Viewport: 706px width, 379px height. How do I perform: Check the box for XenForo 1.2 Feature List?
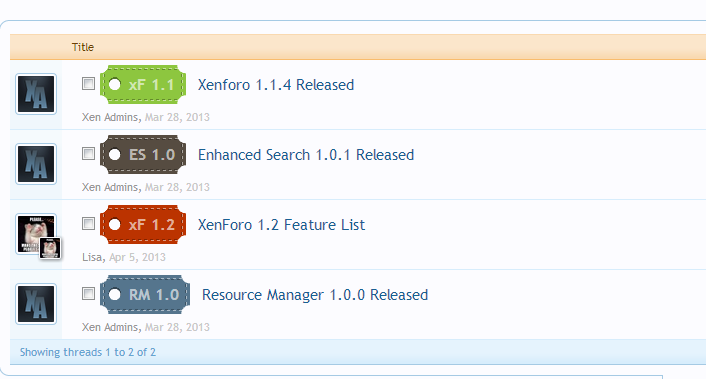(x=88, y=224)
